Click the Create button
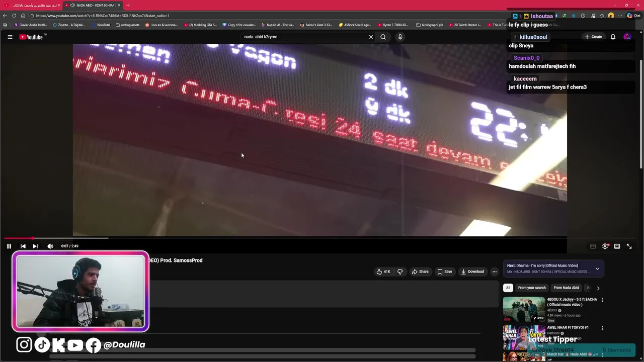Screen dimensions: 644x362 tap(593, 37)
